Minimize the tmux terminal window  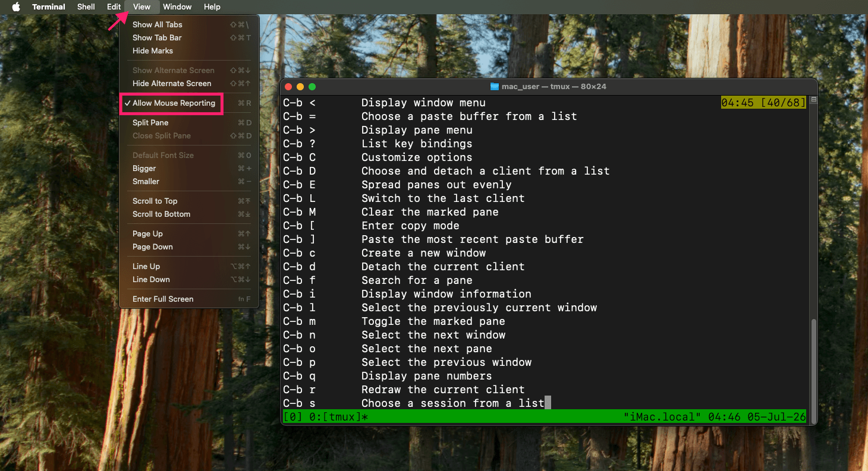300,87
